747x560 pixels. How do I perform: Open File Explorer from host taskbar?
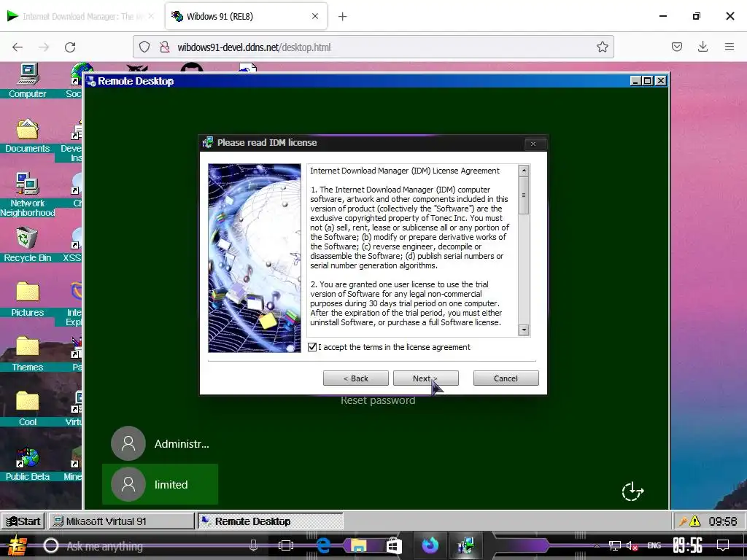click(x=358, y=545)
